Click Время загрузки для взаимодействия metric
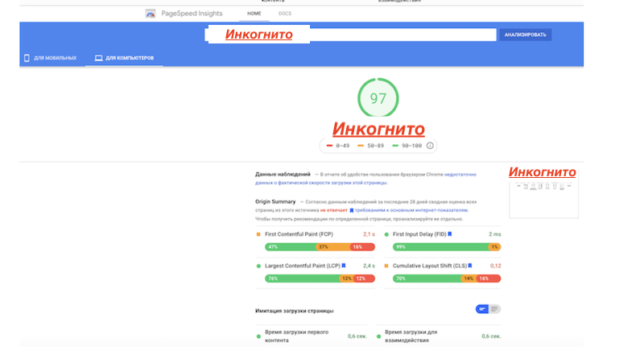This screenshot has width=644, height=355. click(438, 336)
